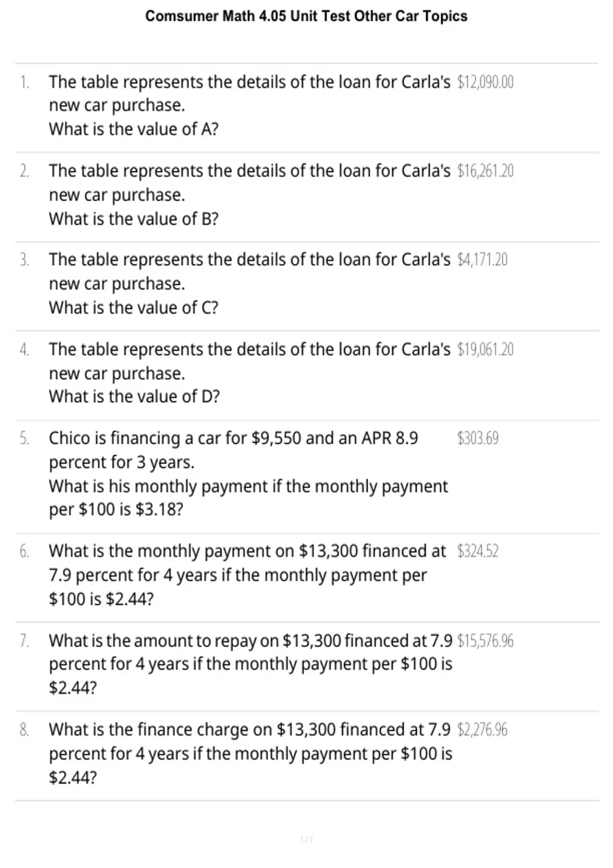The height and width of the screenshot is (868, 613).
Task: Click the answer $16,261.20
Action: pyautogui.click(x=485, y=171)
